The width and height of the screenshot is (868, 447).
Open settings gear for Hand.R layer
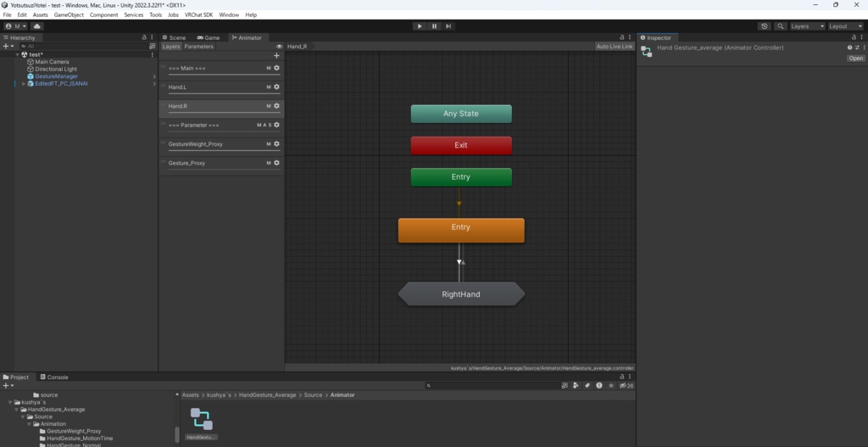point(277,106)
